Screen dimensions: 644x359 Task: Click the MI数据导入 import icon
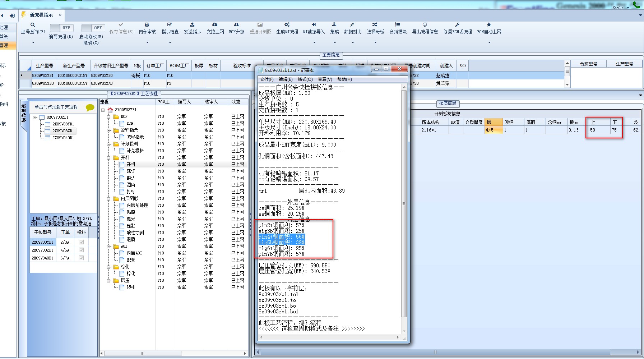point(314,25)
